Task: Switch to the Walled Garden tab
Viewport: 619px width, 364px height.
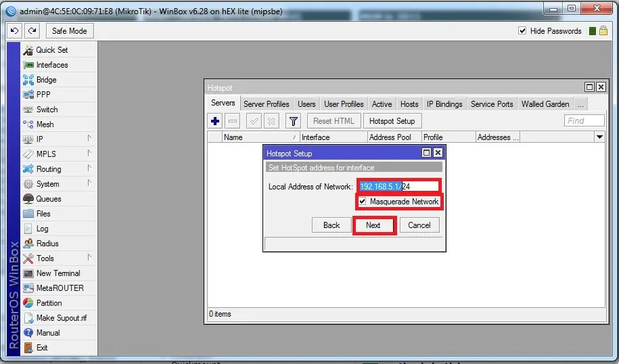Action: 545,104
